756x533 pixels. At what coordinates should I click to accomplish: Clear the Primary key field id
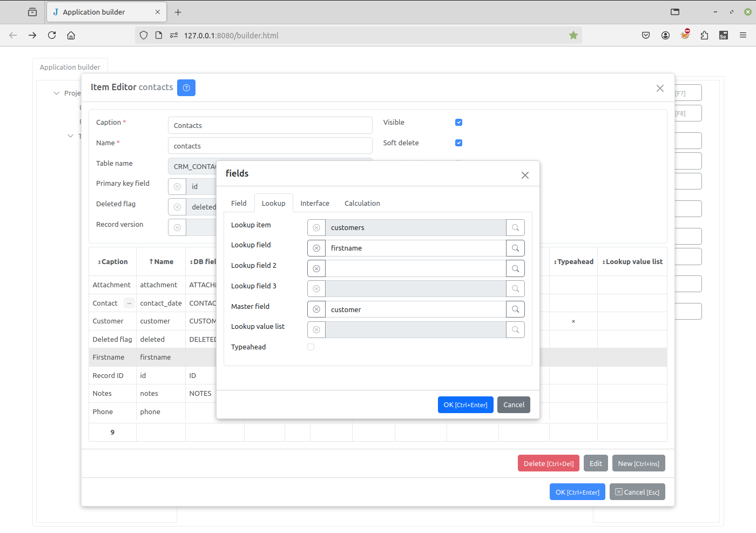point(177,187)
